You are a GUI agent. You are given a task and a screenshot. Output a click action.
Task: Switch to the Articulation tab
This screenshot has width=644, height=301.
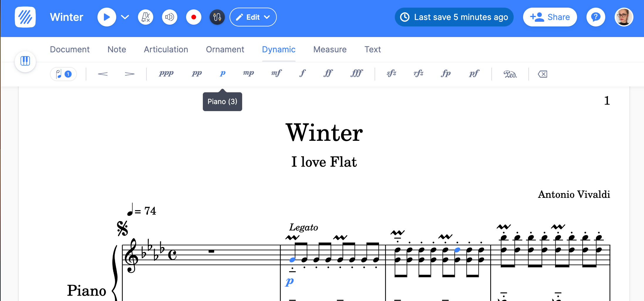pos(166,49)
